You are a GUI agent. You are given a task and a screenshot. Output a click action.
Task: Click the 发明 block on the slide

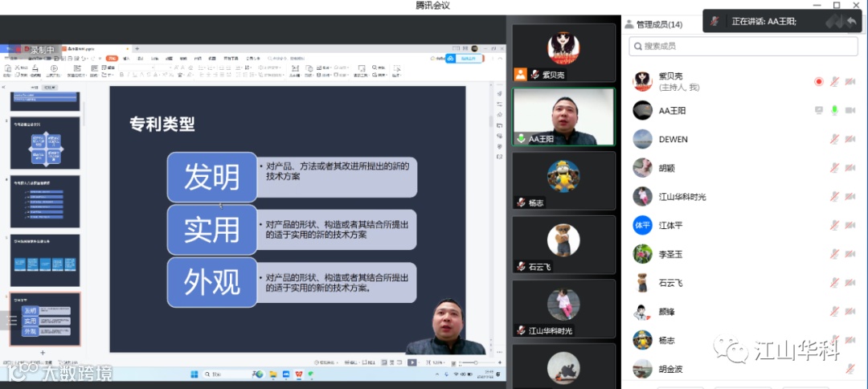212,177
